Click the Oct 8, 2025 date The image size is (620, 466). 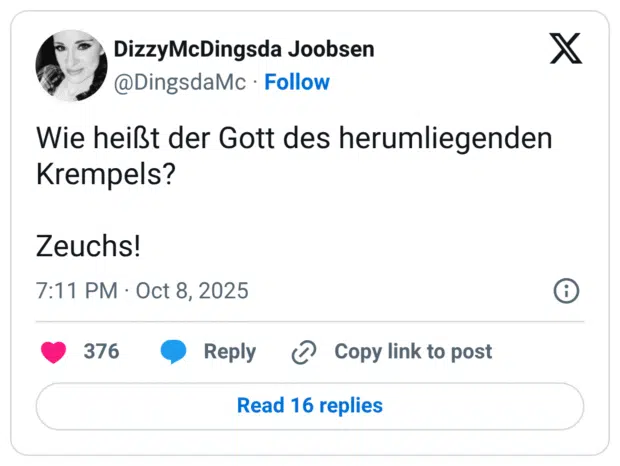click(192, 291)
